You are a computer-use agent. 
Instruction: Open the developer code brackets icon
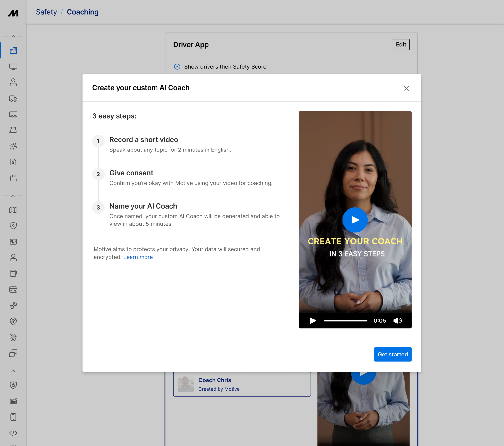click(x=13, y=433)
